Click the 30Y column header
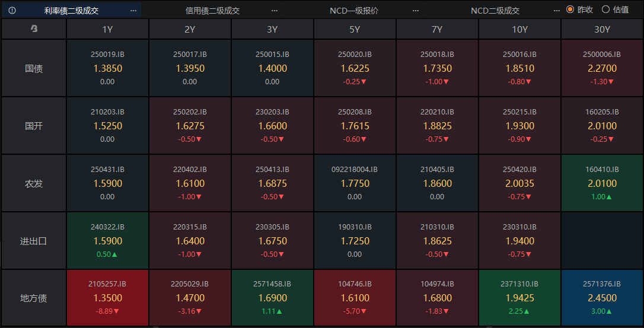Screen dimensions: 644x328 [602, 29]
